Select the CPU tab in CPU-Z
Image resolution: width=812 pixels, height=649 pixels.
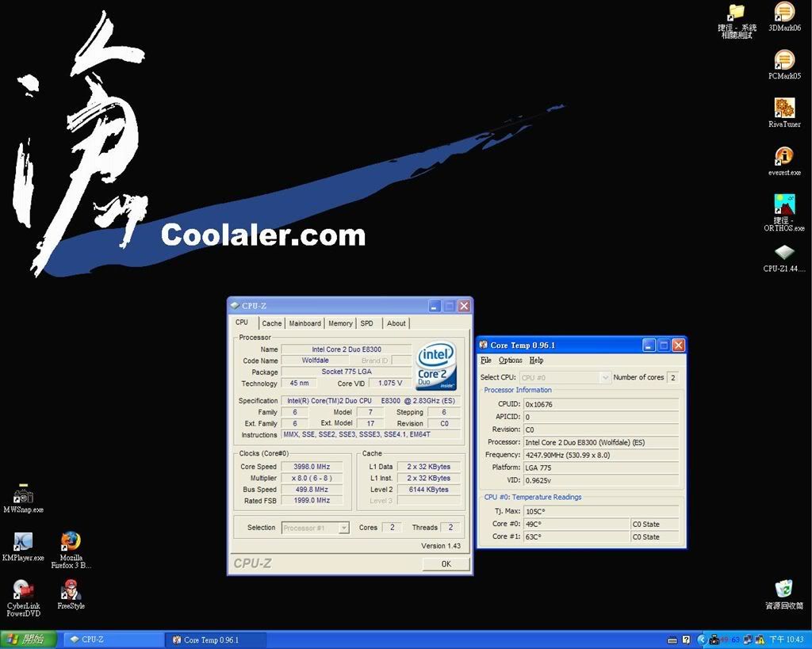click(242, 323)
